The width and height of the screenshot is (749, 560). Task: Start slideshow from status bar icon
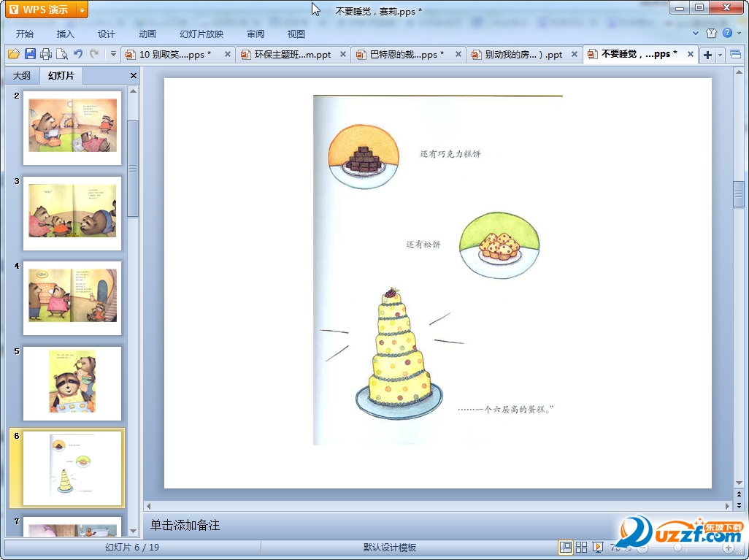point(598,547)
